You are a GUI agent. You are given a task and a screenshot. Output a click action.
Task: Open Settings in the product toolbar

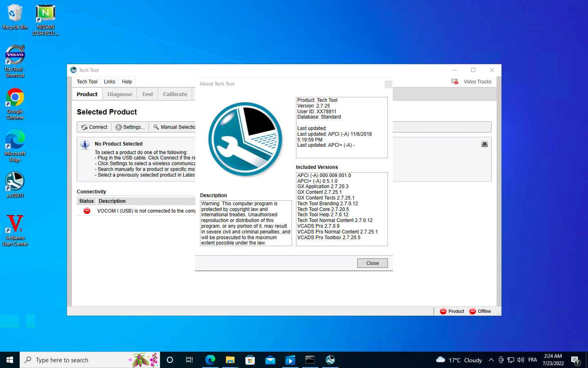pos(130,127)
